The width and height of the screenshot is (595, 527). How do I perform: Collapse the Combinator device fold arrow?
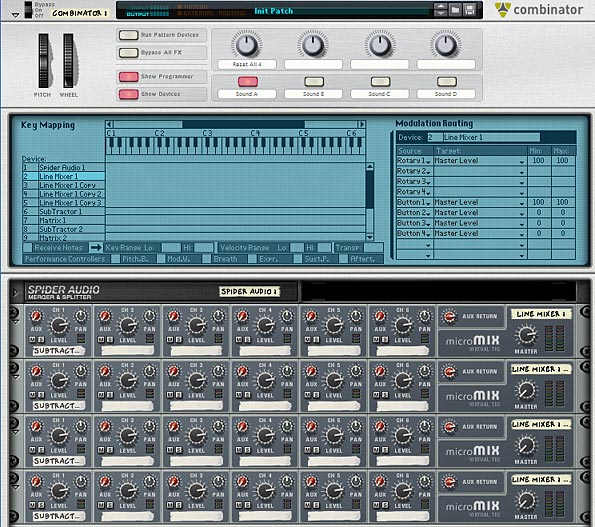point(15,16)
